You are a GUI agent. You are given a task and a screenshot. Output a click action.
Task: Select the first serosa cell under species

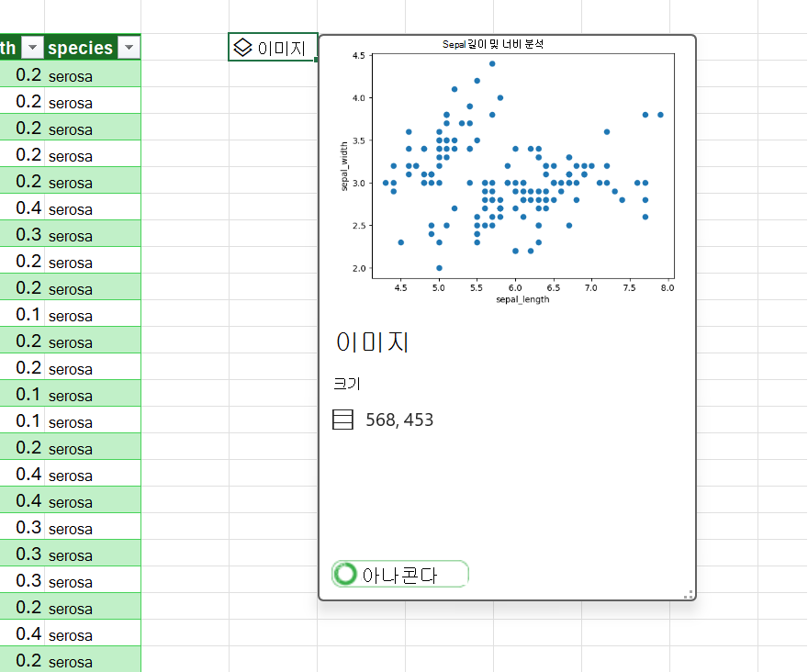click(92, 73)
